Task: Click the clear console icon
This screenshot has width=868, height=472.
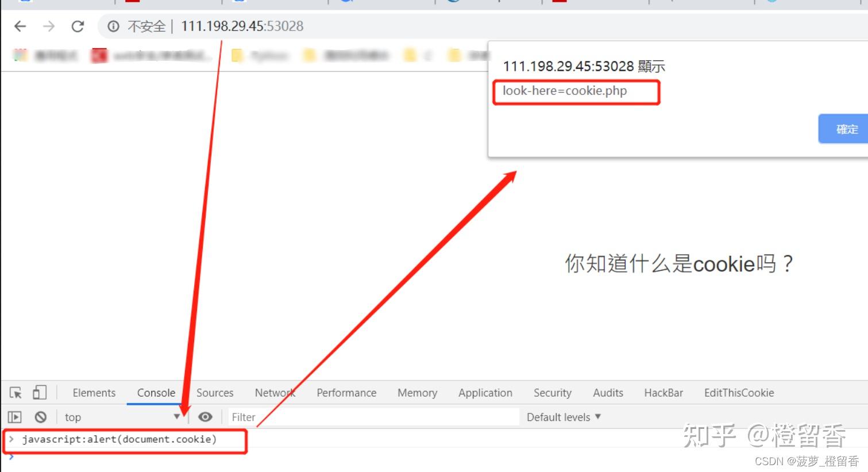Action: (x=40, y=417)
